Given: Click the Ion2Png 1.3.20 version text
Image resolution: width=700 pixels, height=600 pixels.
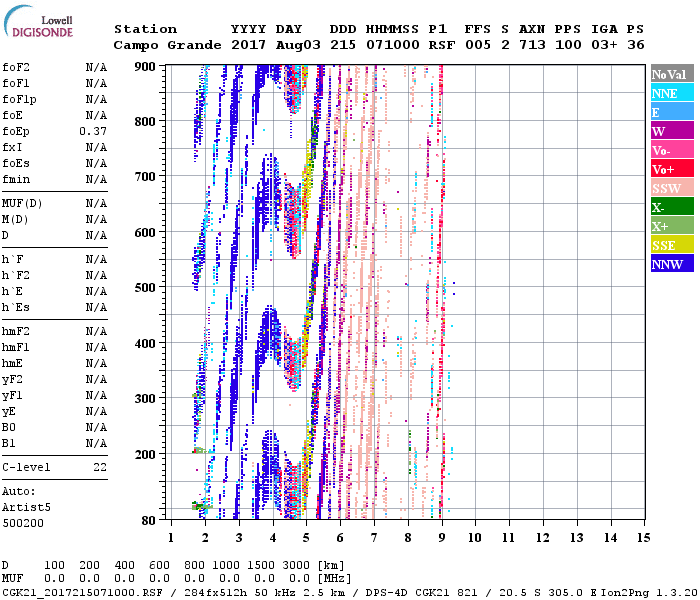Looking at the screenshot, I should click(649, 593).
